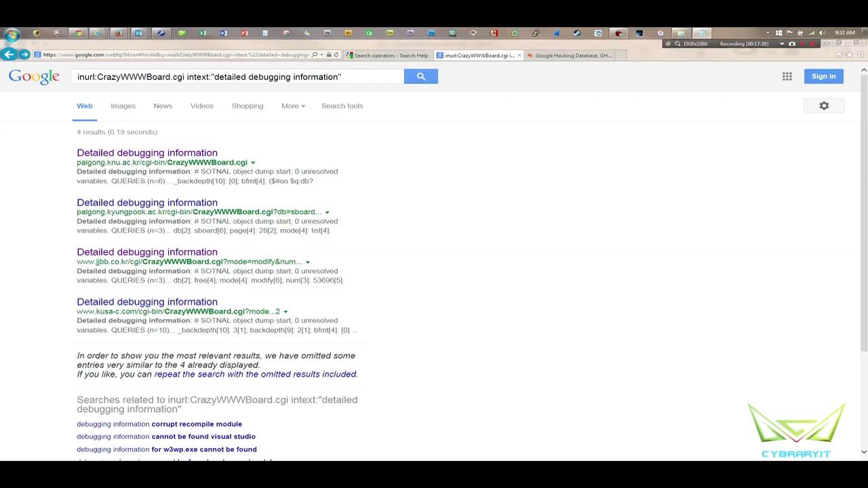Click the magnifier search icon in the address bar
Screen dimensions: 868x488
tap(315, 55)
